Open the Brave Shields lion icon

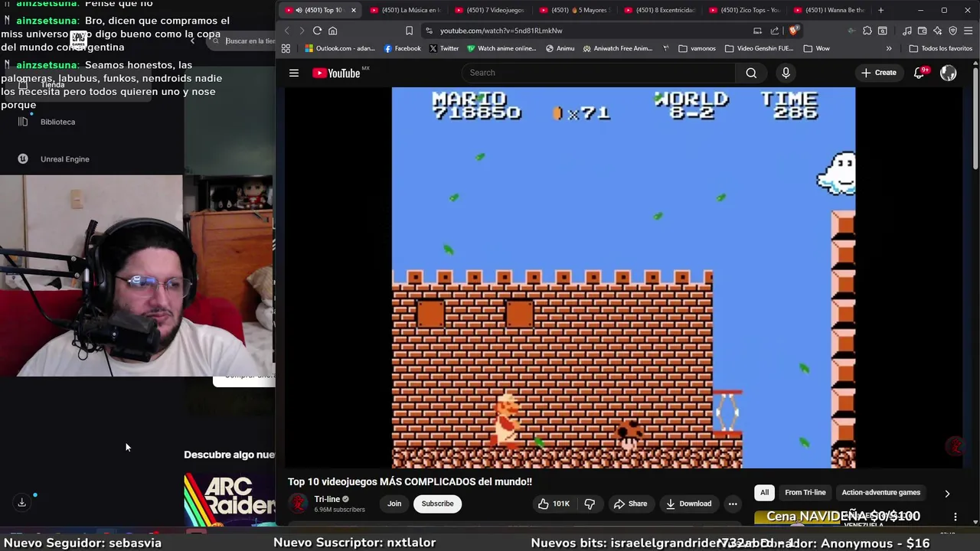click(794, 31)
